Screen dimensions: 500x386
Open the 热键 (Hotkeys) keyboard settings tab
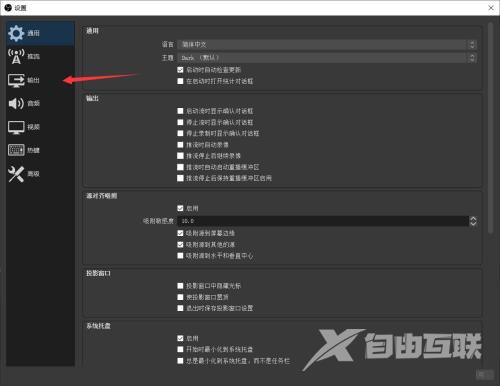(x=40, y=150)
